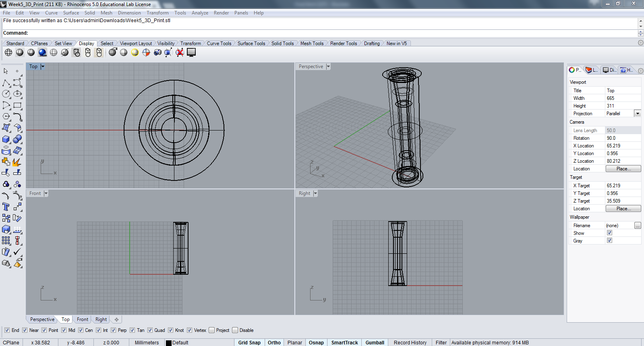Open the Analyze menu
This screenshot has height=346, width=644.
(200, 13)
